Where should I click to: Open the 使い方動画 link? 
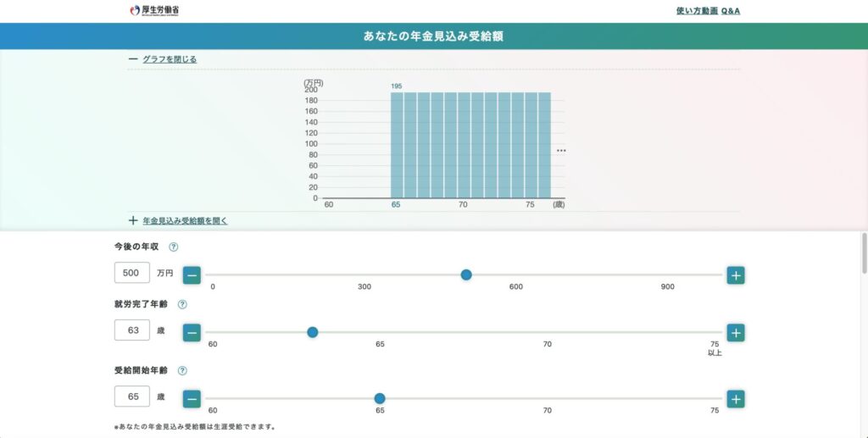(697, 10)
